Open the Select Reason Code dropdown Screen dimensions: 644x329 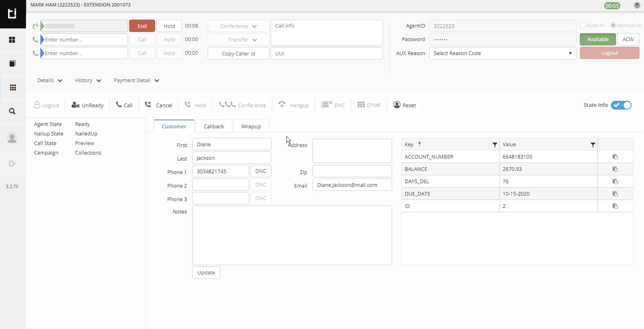502,53
